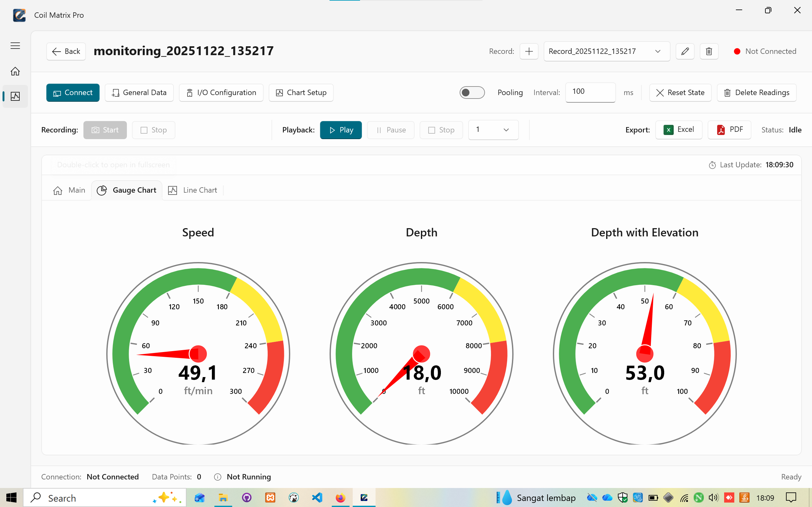The height and width of the screenshot is (507, 812).
Task: Export readings to Excel
Action: click(679, 130)
